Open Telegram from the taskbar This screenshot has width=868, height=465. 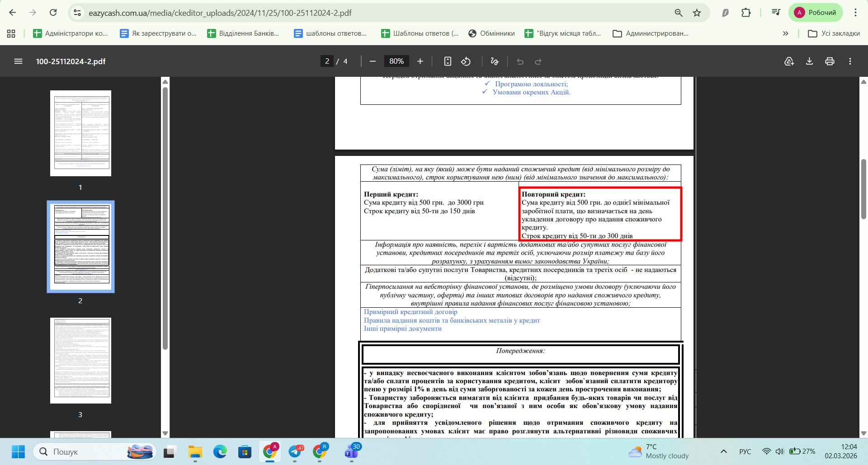click(x=295, y=451)
